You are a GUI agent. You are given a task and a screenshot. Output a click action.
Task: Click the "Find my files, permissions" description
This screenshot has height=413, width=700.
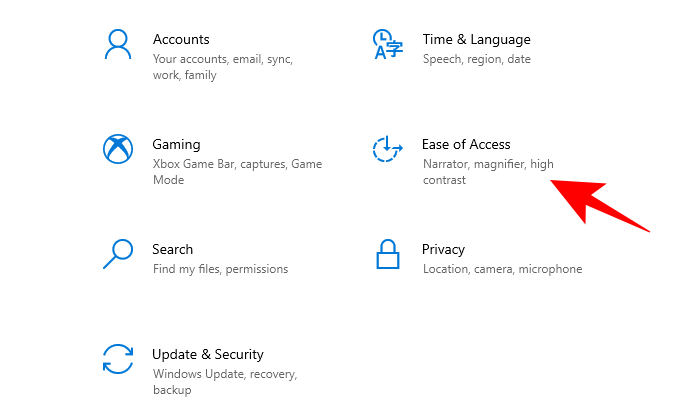[220, 269]
